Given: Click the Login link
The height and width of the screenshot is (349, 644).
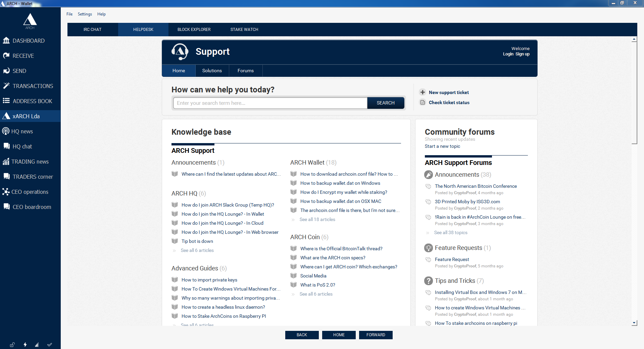Looking at the screenshot, I should 508,54.
